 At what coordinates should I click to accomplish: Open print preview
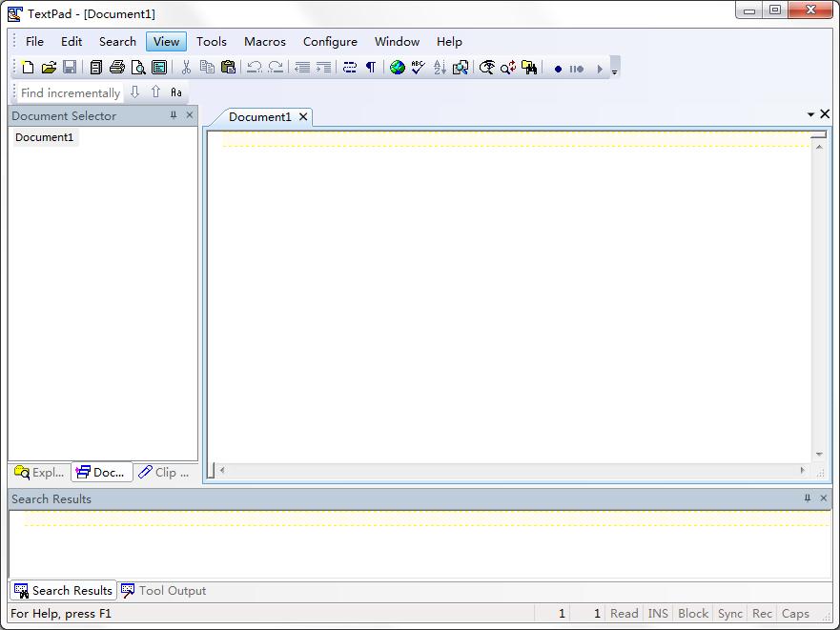pyautogui.click(x=139, y=67)
